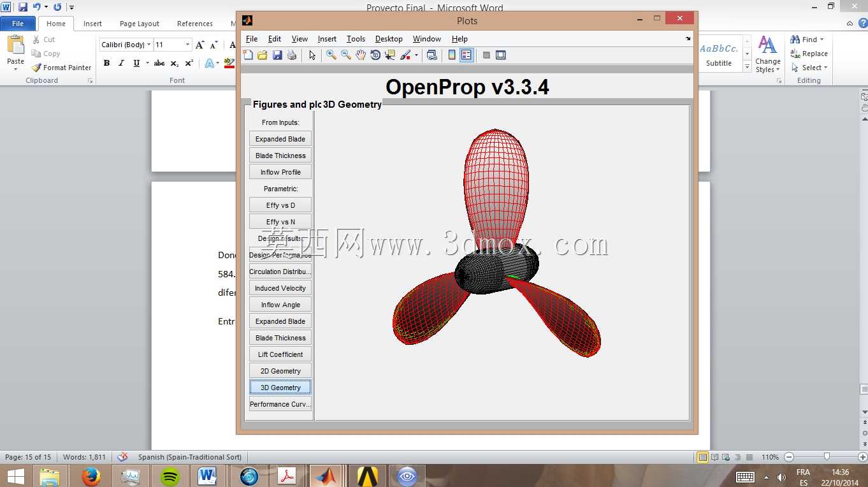Open the Select dropdown in Editing group
This screenshot has width=868, height=487.
(x=809, y=68)
